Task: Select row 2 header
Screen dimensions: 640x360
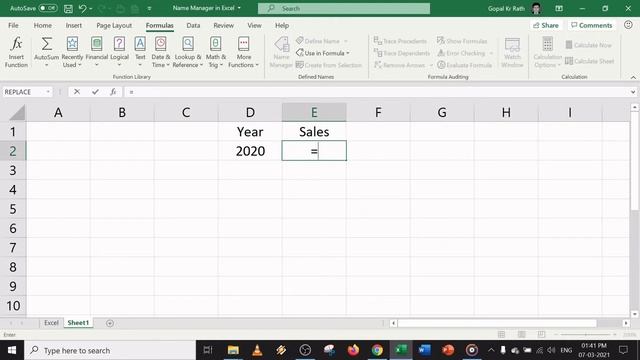Action: [x=13, y=151]
